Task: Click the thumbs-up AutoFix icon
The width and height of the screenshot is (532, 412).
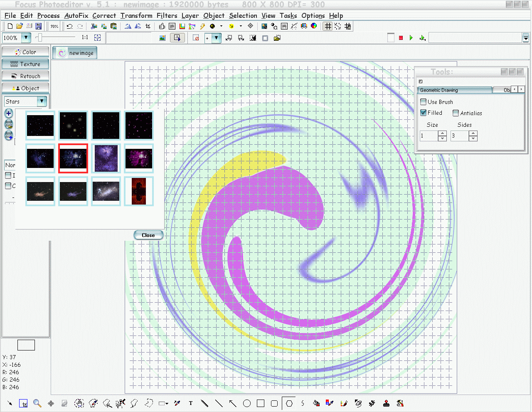Action: pyautogui.click(x=162, y=26)
